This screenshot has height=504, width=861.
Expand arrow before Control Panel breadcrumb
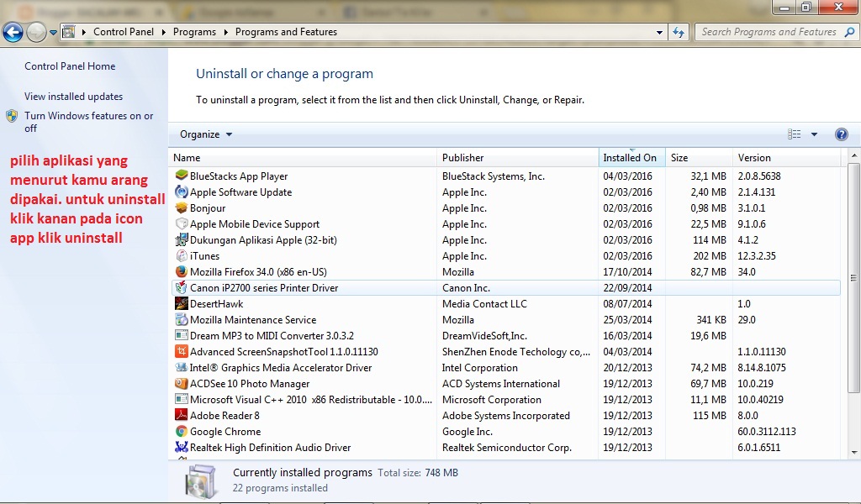(x=84, y=32)
